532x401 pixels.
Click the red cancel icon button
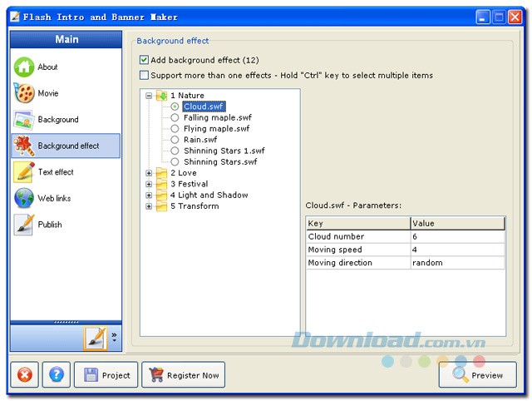tap(24, 375)
